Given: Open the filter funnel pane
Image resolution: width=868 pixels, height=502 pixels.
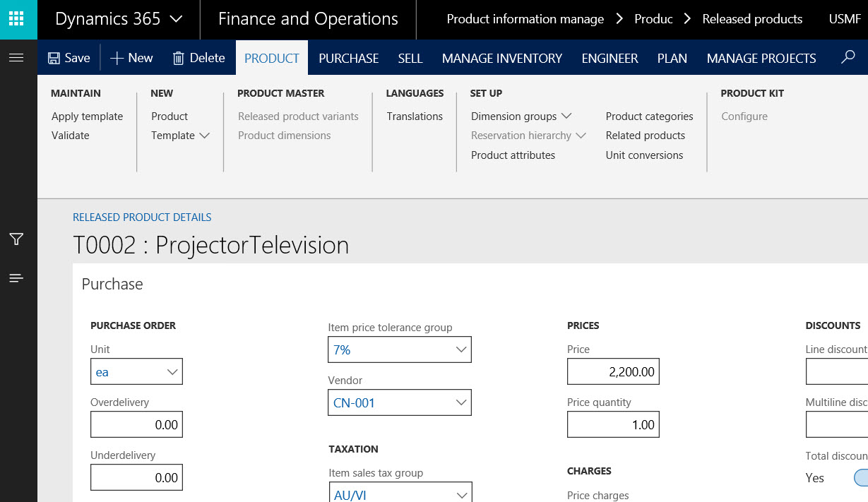Looking at the screenshot, I should [16, 239].
